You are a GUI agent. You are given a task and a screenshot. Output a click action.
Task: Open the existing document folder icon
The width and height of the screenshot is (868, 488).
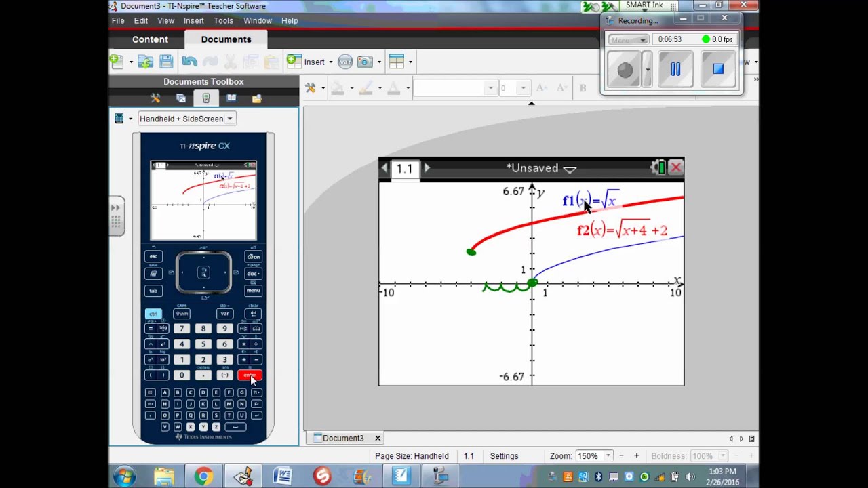(x=145, y=62)
